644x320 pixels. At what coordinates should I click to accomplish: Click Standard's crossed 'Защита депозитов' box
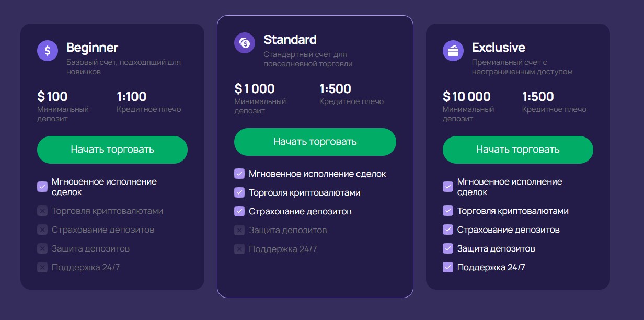click(239, 230)
